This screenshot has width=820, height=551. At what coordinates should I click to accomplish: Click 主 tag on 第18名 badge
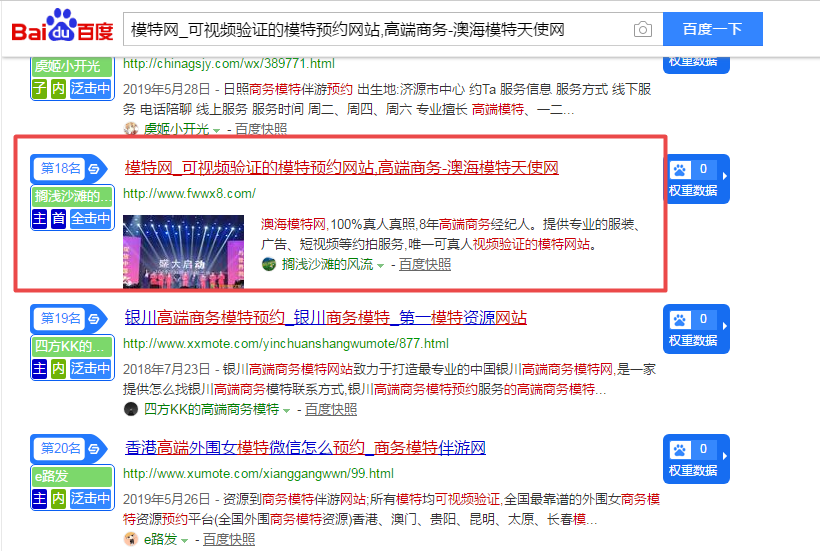[40, 219]
